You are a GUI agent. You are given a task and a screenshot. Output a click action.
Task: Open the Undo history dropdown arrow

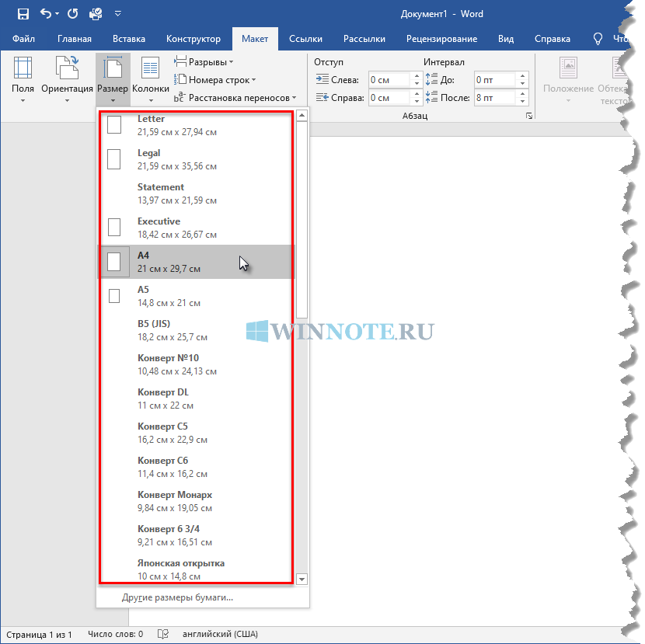pyautogui.click(x=57, y=14)
